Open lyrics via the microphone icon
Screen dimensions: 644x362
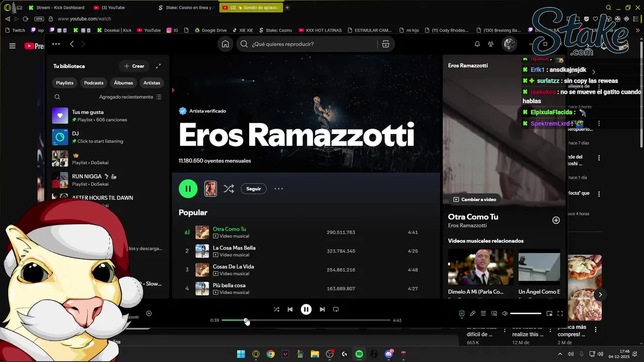click(472, 314)
